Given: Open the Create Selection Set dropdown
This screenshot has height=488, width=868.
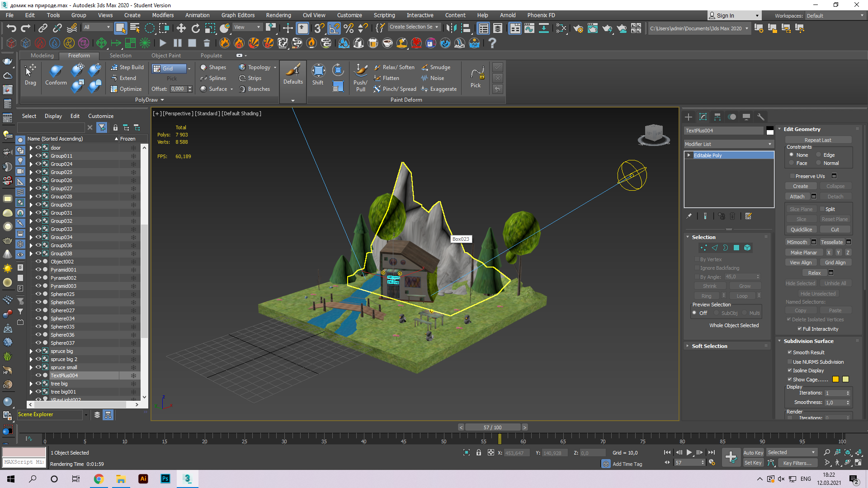Looking at the screenshot, I should pos(414,27).
